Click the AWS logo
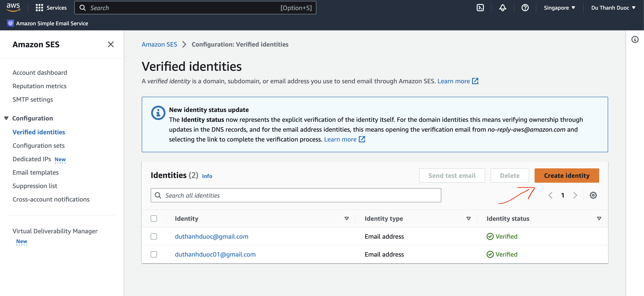Viewport: 644px width, 296px height. pos(13,7)
